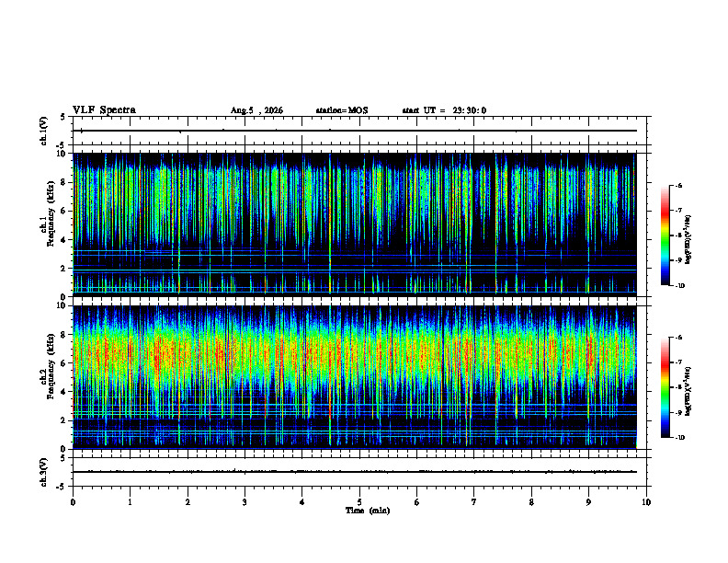Click the ch.2 color bar 'log(PSD)' label

(688, 390)
